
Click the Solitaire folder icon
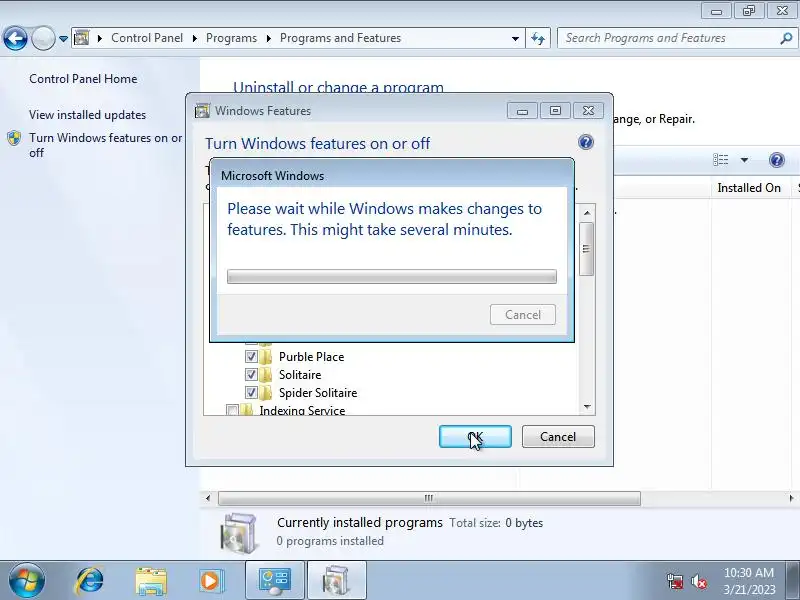click(x=265, y=374)
